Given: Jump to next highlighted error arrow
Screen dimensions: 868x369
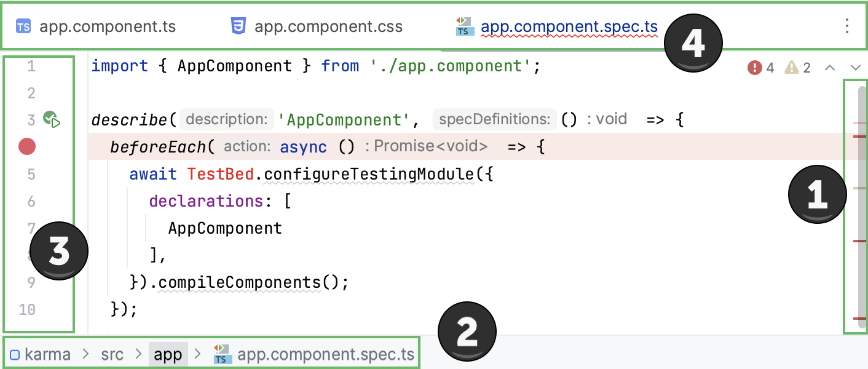Looking at the screenshot, I should [x=855, y=68].
